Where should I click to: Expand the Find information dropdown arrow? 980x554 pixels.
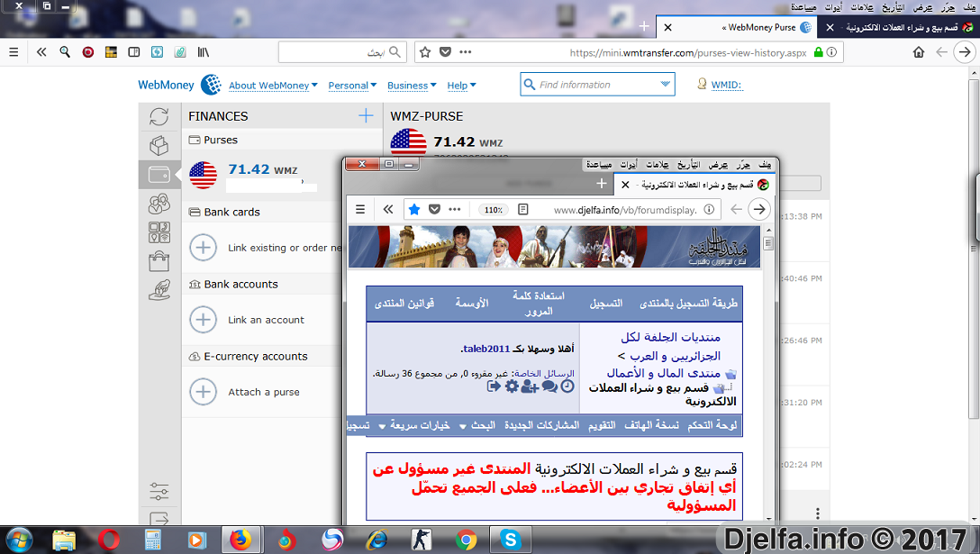click(665, 84)
